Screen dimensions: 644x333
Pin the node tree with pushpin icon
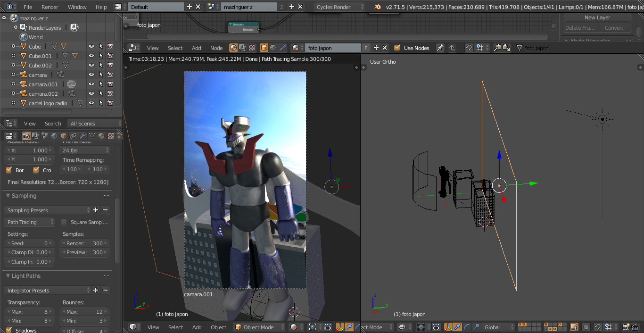point(440,48)
